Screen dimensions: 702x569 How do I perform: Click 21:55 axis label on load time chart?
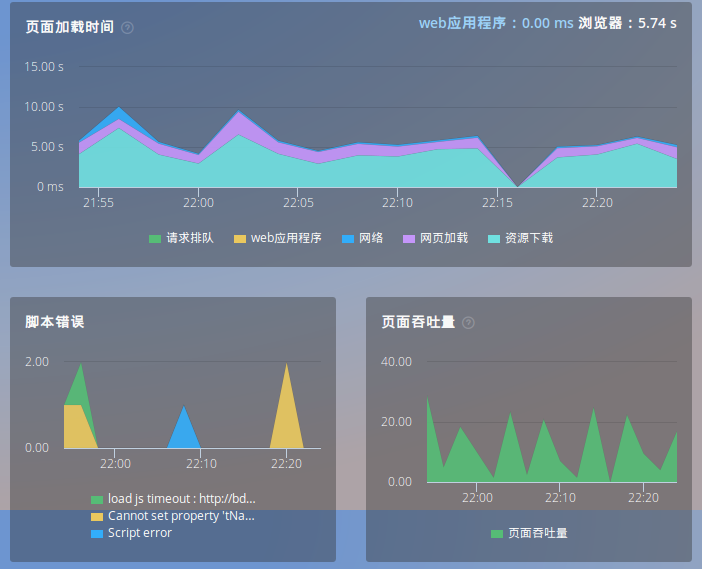coord(98,203)
